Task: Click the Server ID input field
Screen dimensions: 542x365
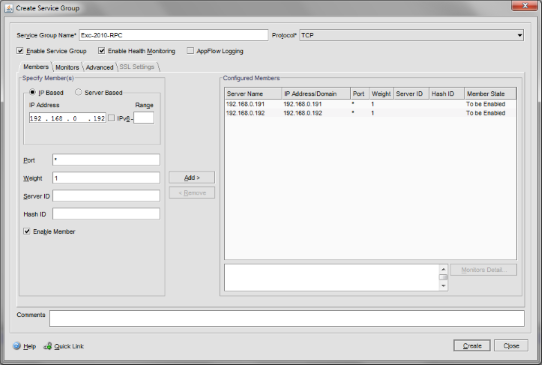Action: pos(106,196)
